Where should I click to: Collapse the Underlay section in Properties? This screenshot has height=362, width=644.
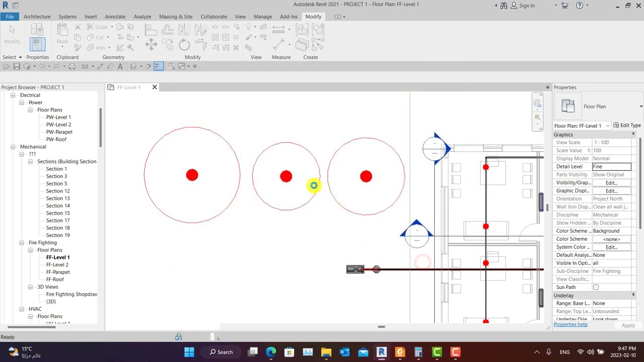tap(633, 295)
